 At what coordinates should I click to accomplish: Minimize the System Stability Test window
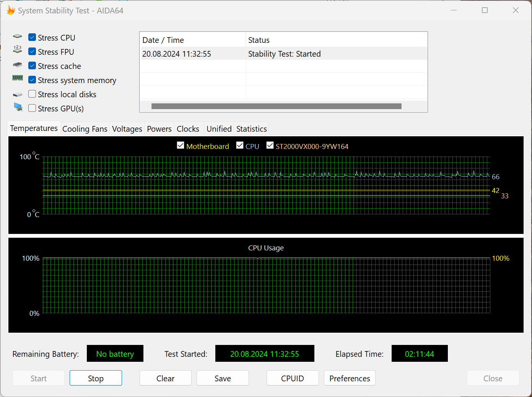(454, 10)
